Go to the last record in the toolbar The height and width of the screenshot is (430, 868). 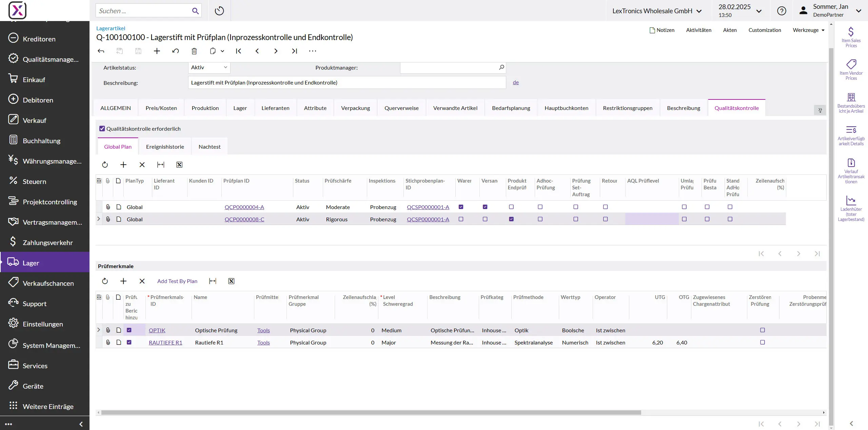[294, 51]
